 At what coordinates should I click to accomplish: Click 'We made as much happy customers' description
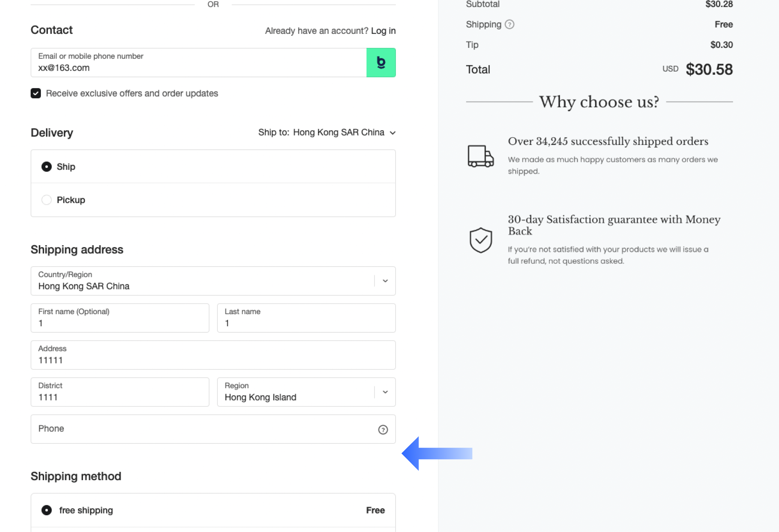click(613, 165)
